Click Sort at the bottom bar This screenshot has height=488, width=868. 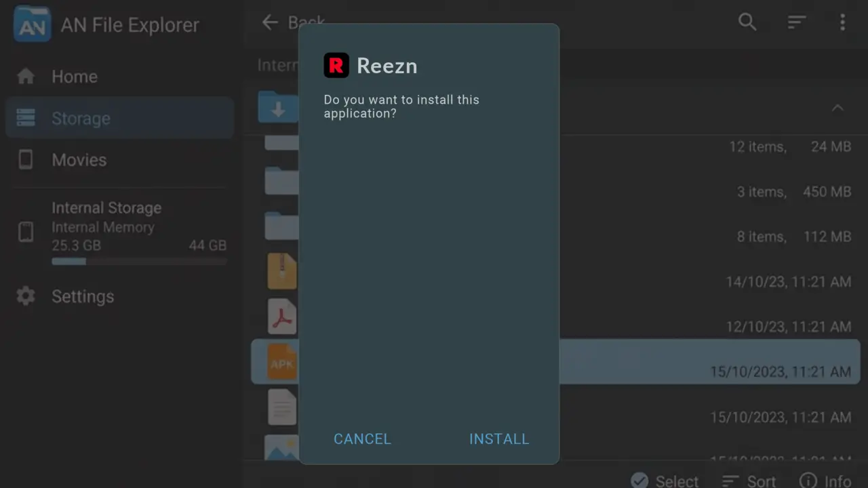(x=749, y=481)
